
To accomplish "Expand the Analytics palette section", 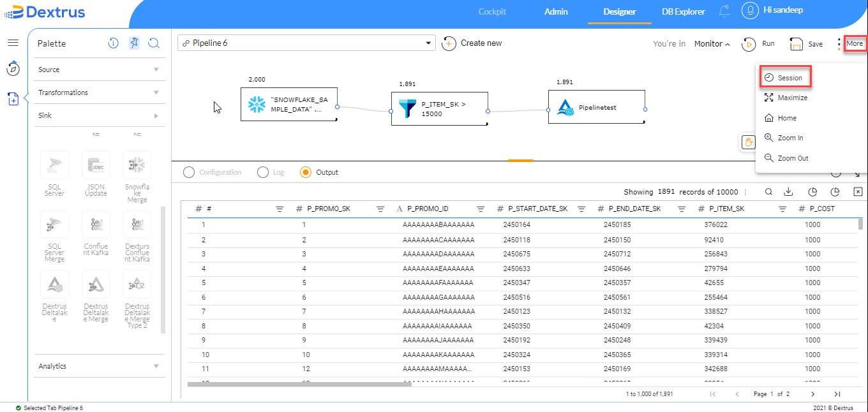I will (x=100, y=366).
